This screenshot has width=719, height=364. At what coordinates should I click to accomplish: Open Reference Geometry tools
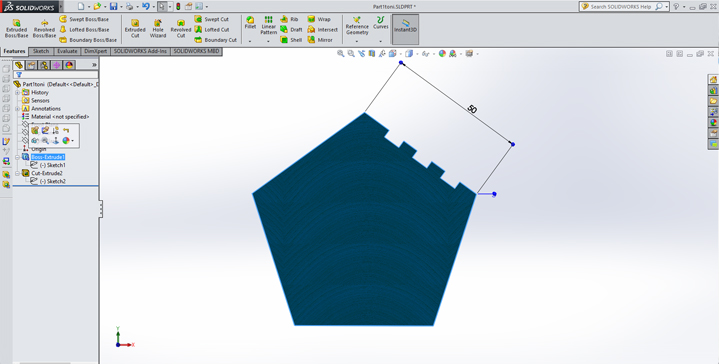[x=357, y=26]
